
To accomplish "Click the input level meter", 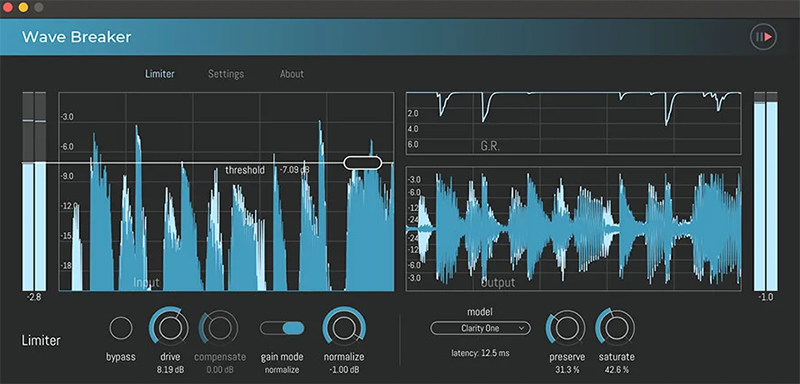I will (34, 191).
